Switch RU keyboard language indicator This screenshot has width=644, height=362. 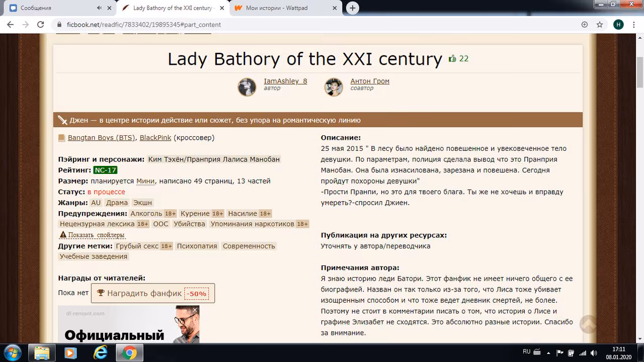tap(526, 352)
